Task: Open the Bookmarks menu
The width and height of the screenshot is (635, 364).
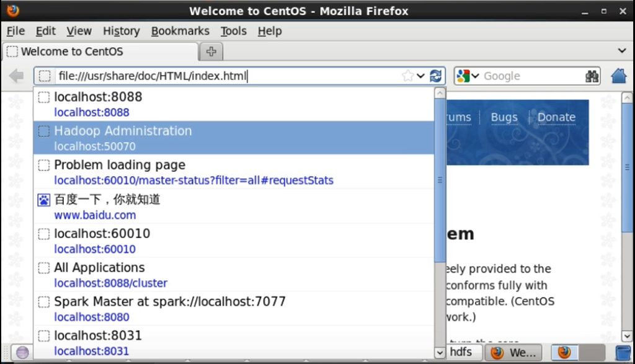Action: coord(180,31)
